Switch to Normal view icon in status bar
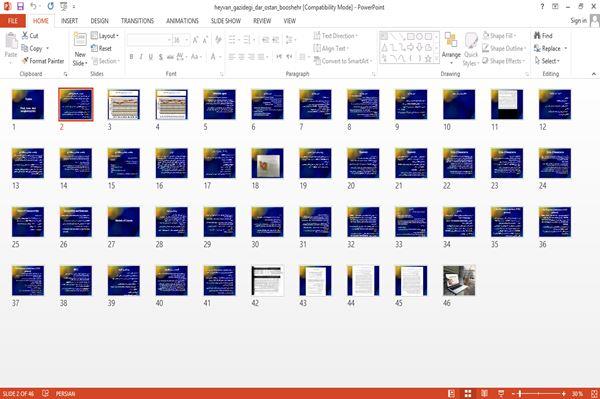Viewport: 600px width, 399px height. [x=452, y=394]
